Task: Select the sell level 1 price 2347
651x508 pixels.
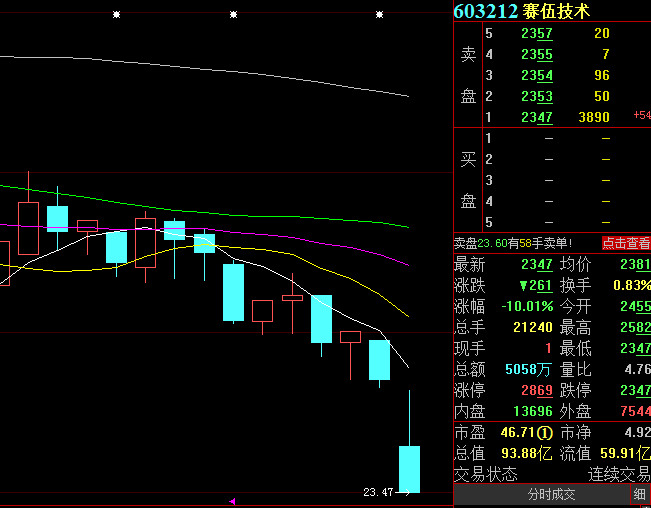Action: (x=536, y=118)
